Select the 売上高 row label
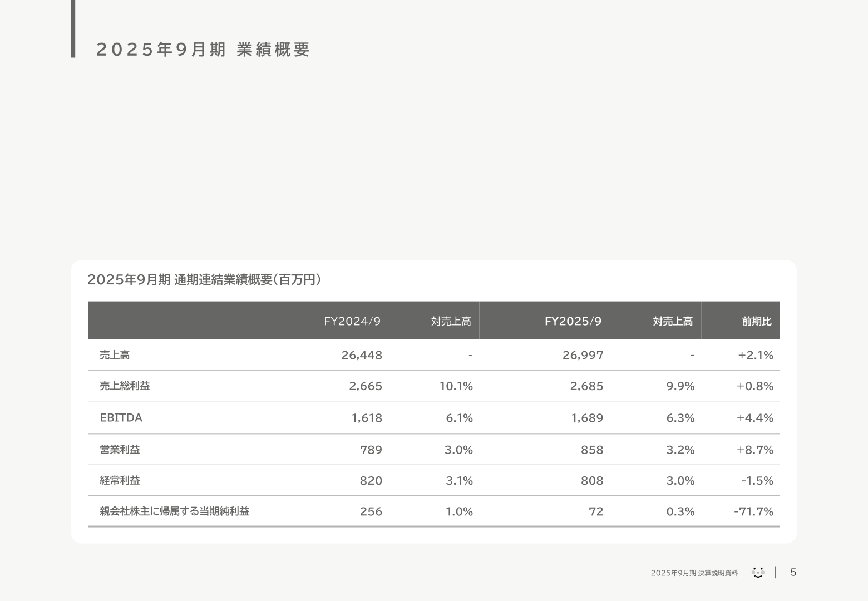This screenshot has height=601, width=868. coord(115,355)
